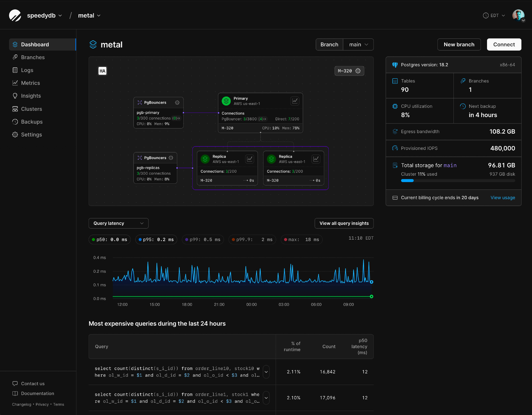The width and height of the screenshot is (532, 415).
Task: Open the Query latency dropdown
Action: [118, 223]
